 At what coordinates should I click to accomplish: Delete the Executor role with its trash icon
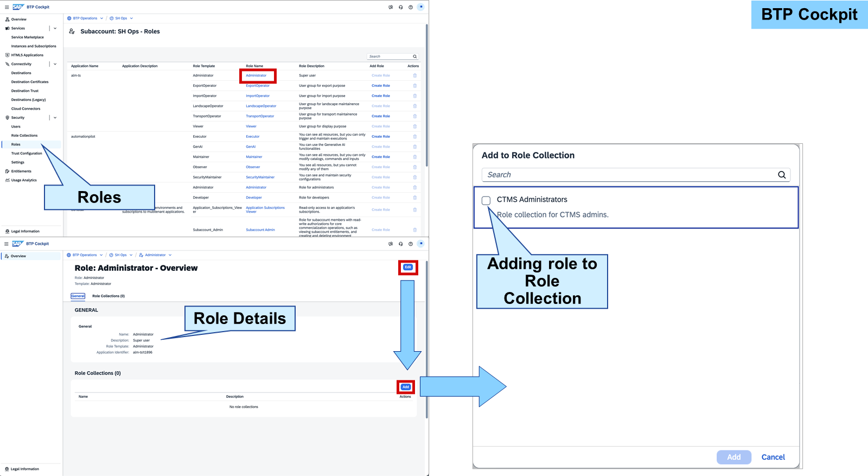(415, 137)
